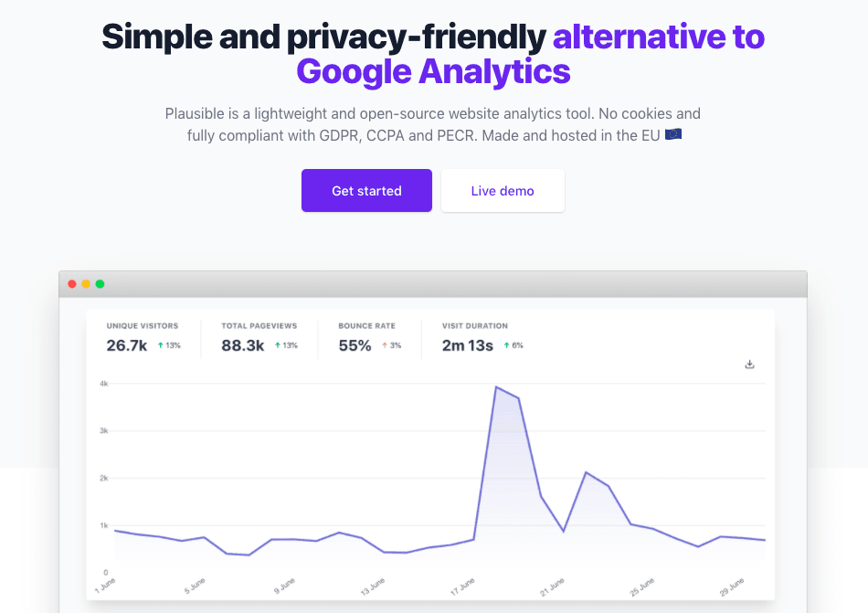868x613 pixels.
Task: Select the Unique Visitors 26.7k metric
Action: tap(127, 345)
